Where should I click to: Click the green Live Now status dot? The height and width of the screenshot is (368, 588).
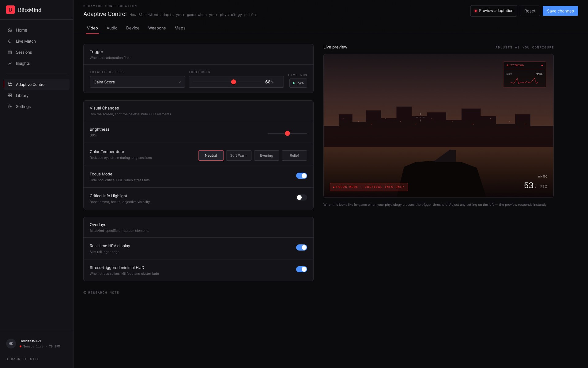pyautogui.click(x=294, y=83)
